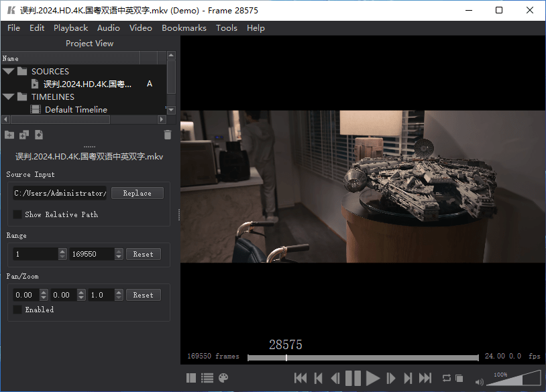Add a new source file item
The width and height of the screenshot is (546, 392).
[x=39, y=134]
